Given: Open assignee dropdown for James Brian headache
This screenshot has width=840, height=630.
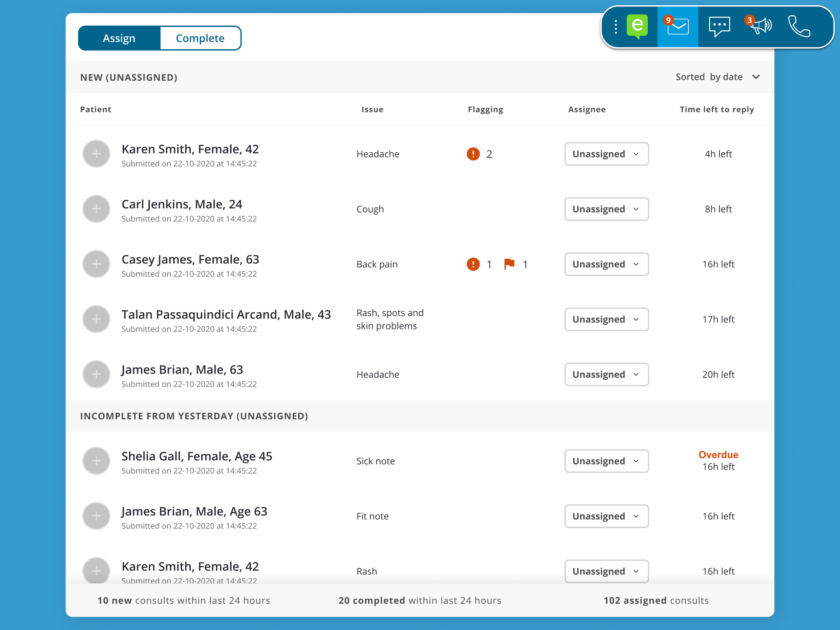Looking at the screenshot, I should pyautogui.click(x=606, y=374).
